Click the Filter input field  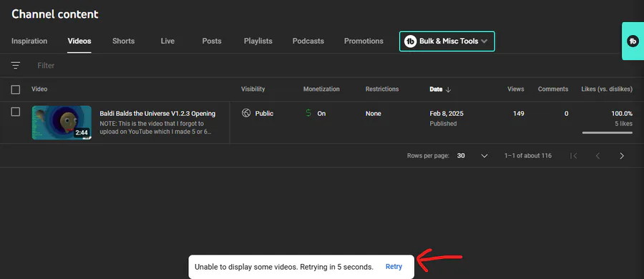46,65
